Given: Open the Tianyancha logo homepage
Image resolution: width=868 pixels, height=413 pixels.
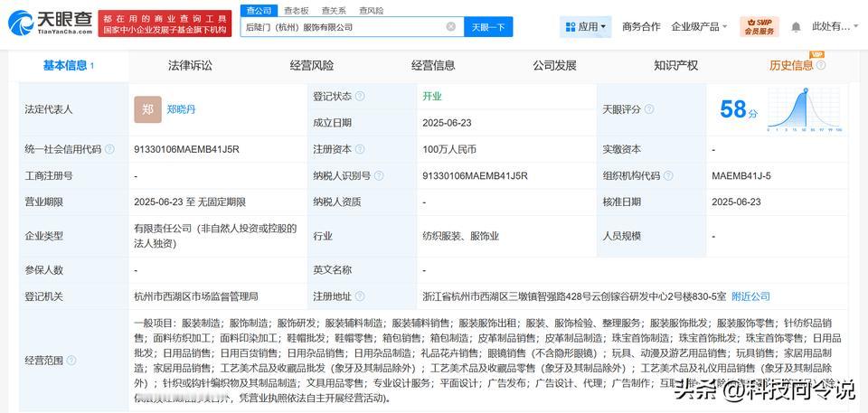Looking at the screenshot, I should coord(51,23).
